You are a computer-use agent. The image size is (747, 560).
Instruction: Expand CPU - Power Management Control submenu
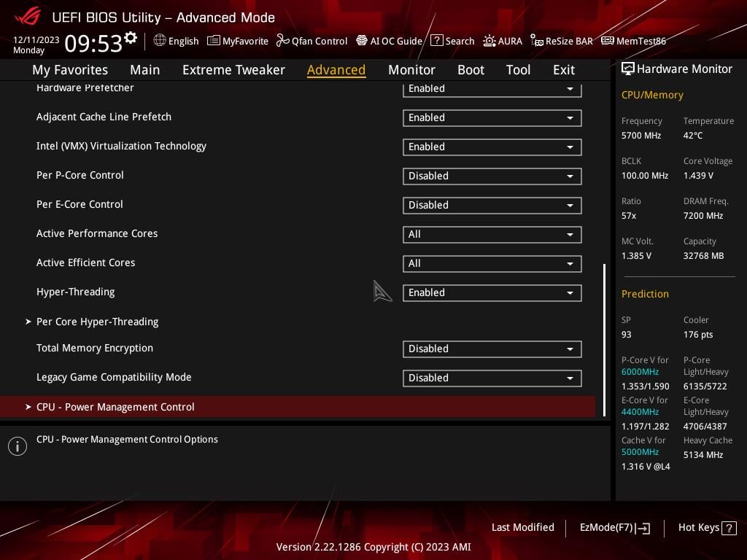pos(298,407)
